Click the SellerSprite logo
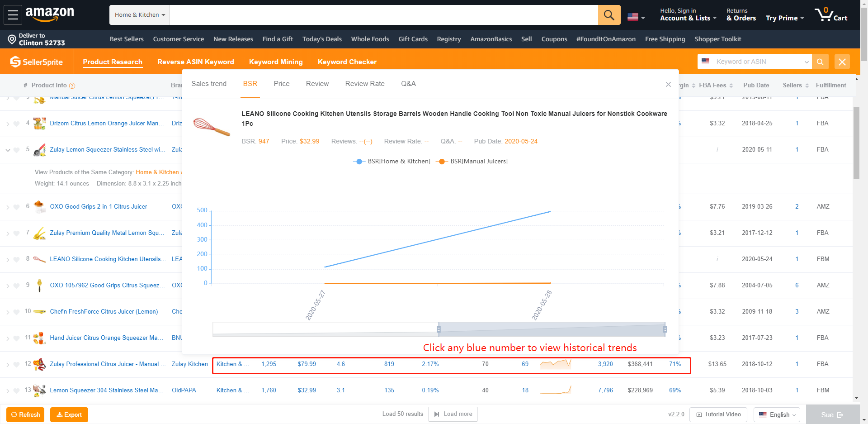Viewport: 868px width, 424px height. click(37, 62)
